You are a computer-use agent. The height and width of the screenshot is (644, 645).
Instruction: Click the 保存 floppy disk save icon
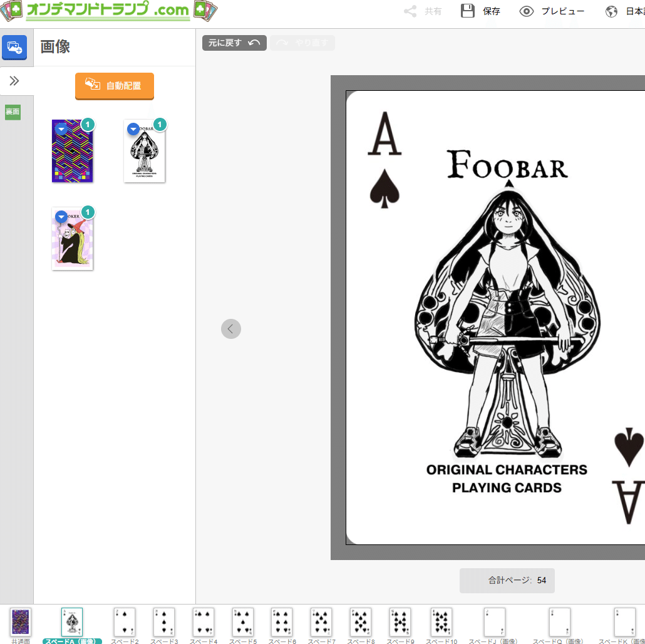coord(467,11)
